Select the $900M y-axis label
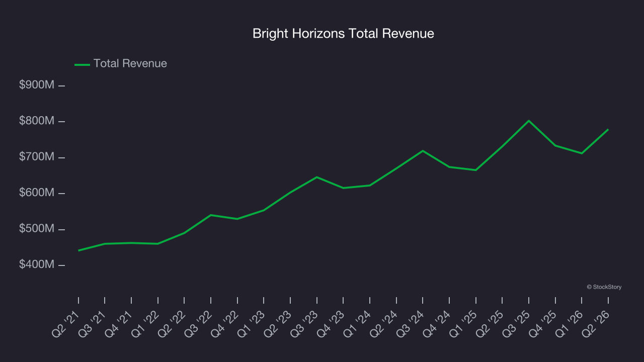The width and height of the screenshot is (644, 362). coord(37,85)
